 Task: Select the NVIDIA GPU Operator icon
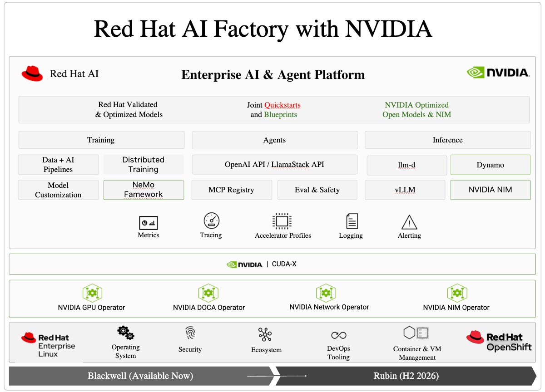click(92, 293)
